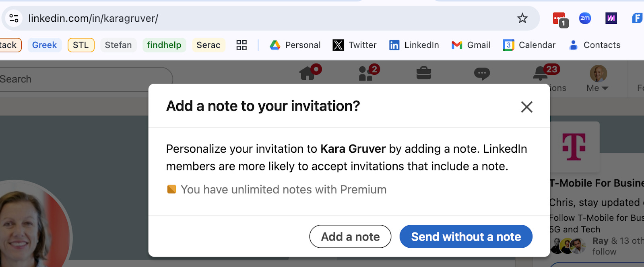Click the Premium gold badge icon
Viewport: 644px width, 267px height.
[172, 189]
